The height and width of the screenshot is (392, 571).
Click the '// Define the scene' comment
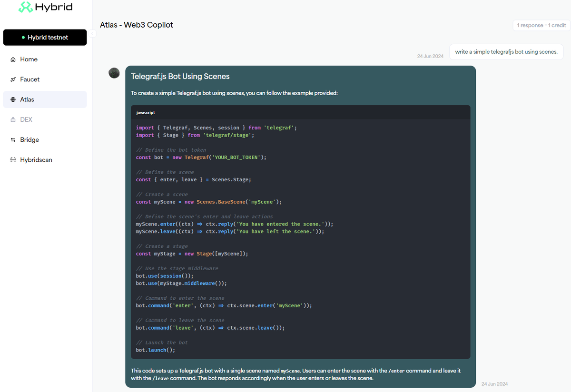click(x=165, y=172)
